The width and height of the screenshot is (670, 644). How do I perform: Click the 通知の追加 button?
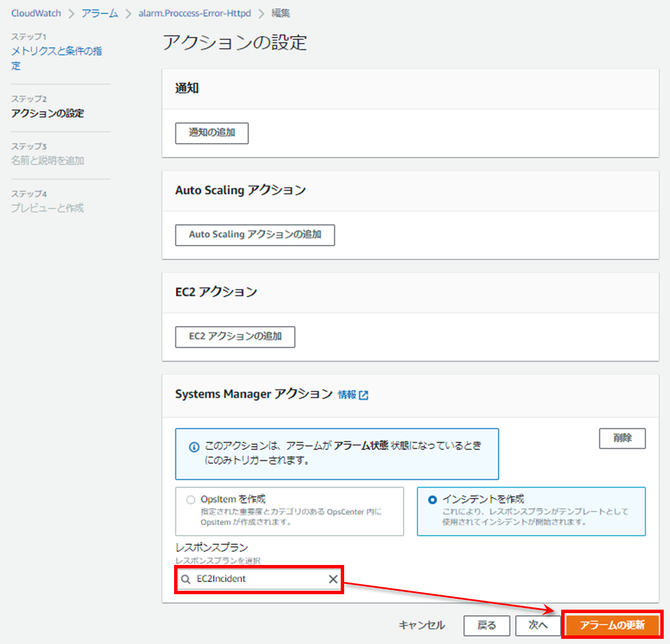[x=212, y=133]
